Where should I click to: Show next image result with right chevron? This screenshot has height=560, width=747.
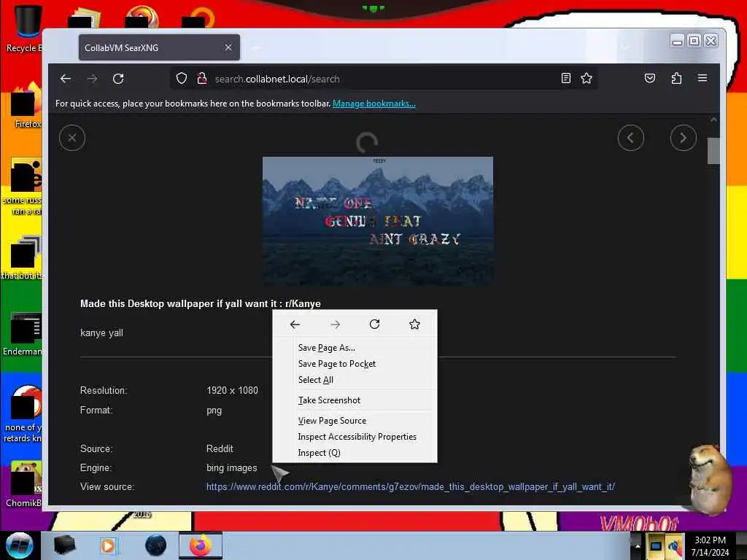pos(683,138)
